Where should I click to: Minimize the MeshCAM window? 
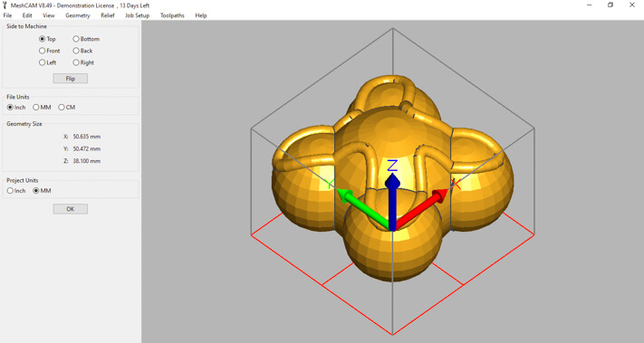click(590, 5)
